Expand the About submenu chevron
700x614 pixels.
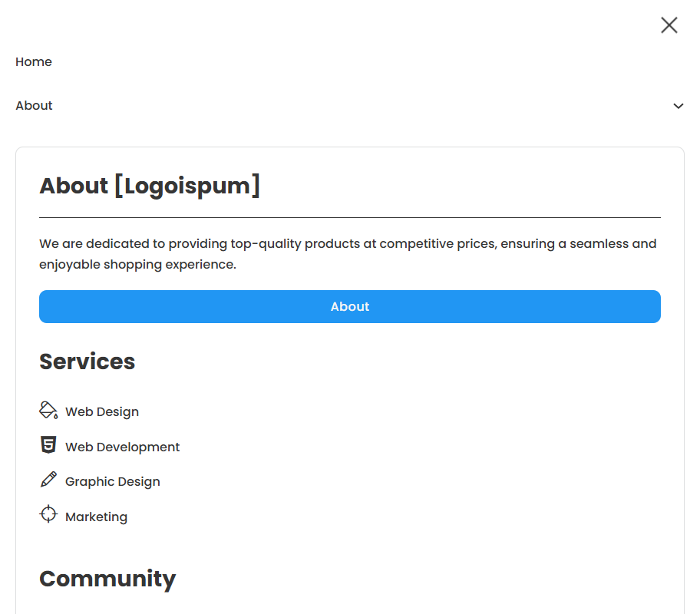tap(678, 106)
